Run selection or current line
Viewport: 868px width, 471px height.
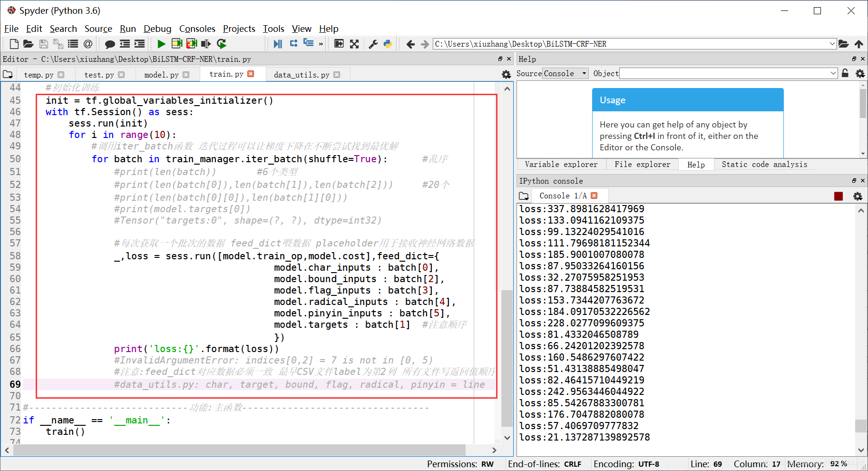pos(206,44)
